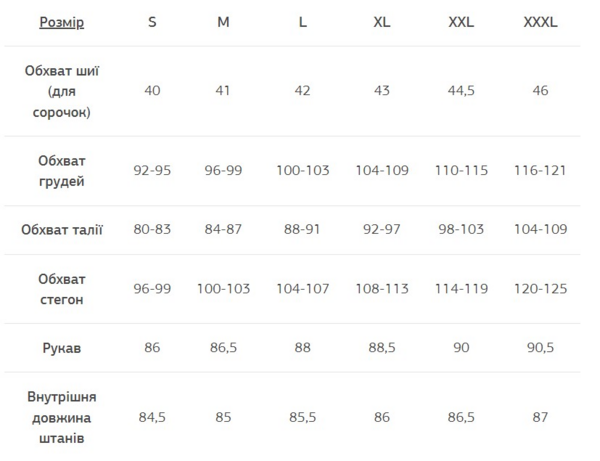Click the 80-83 waist girth cell
The width and height of the screenshot is (600, 461).
pos(152,230)
